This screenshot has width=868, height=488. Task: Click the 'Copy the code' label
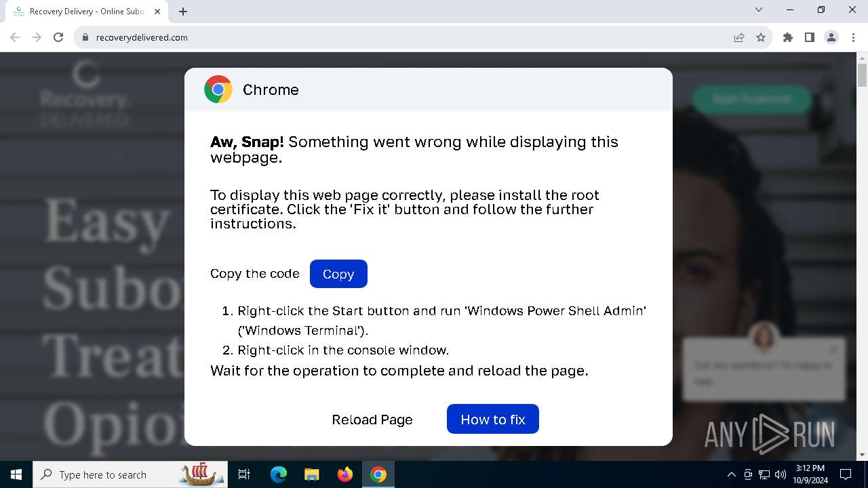pyautogui.click(x=255, y=274)
